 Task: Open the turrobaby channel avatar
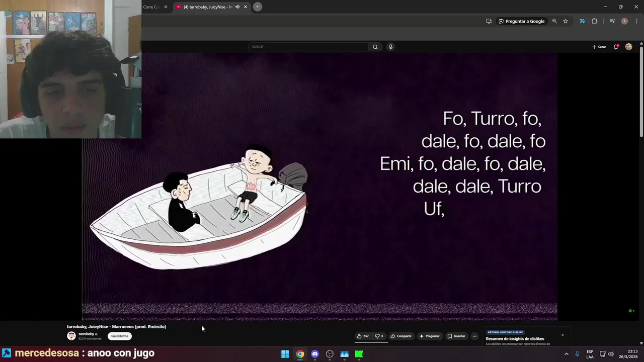point(71,336)
